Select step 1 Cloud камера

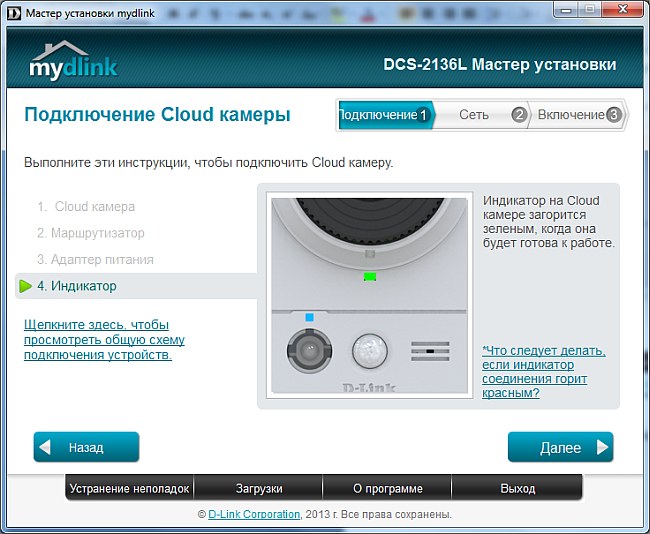[86, 207]
